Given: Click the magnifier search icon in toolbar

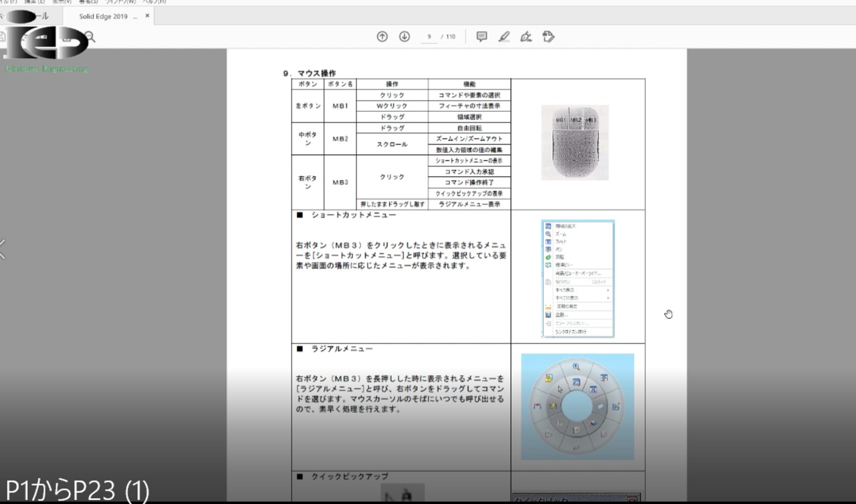Looking at the screenshot, I should pos(90,37).
